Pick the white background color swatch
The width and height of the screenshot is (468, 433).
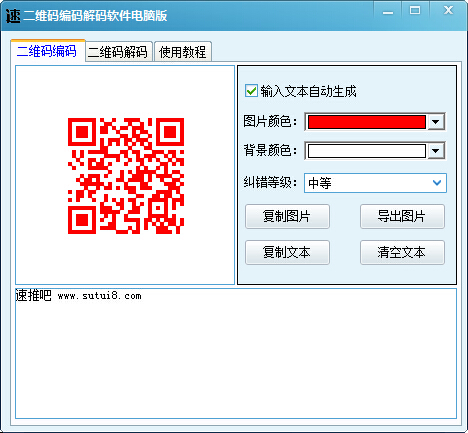point(367,151)
